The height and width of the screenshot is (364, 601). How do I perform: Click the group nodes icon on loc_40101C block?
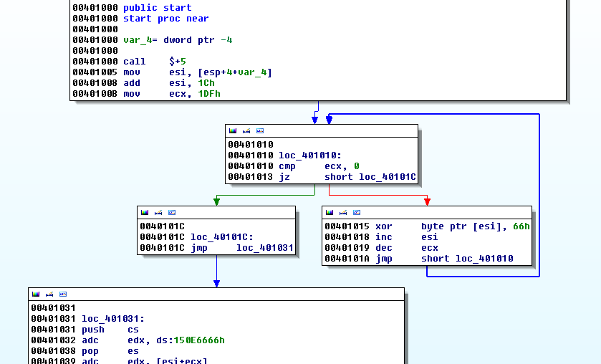tap(171, 213)
